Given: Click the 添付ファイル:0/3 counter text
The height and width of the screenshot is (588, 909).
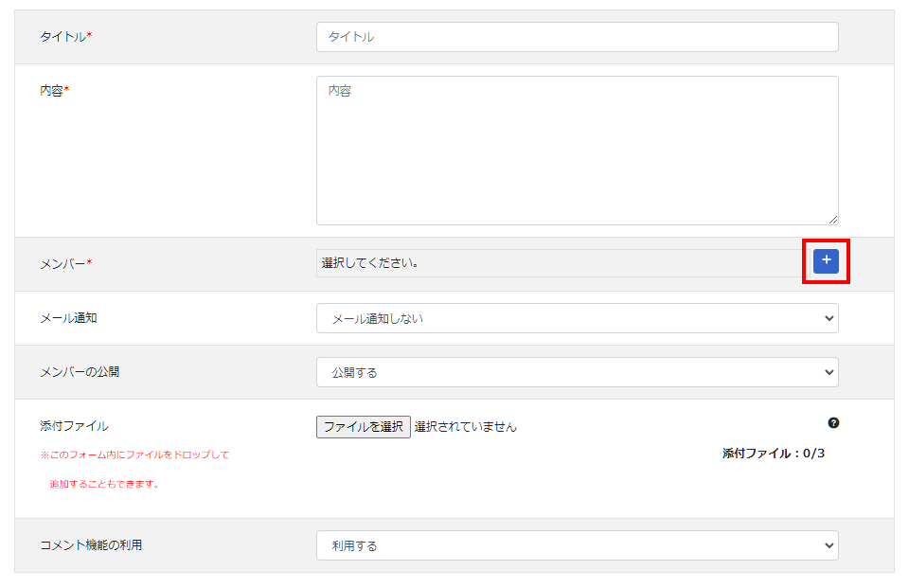Looking at the screenshot, I should (773, 454).
